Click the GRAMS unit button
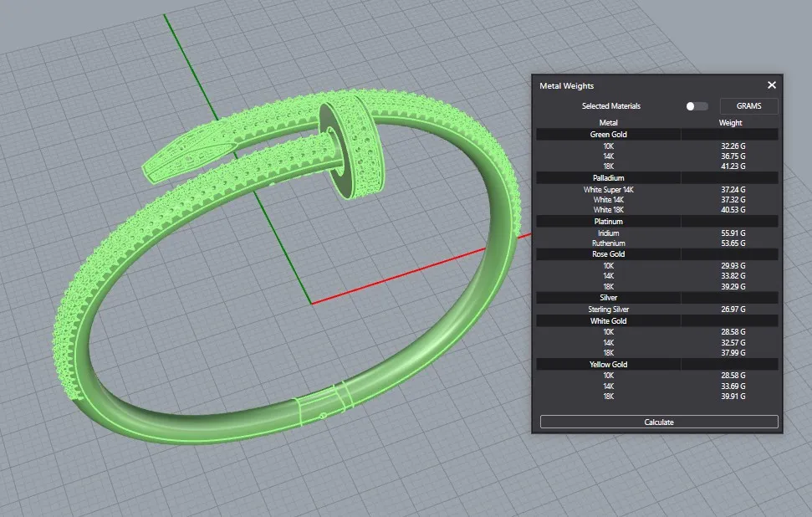This screenshot has height=517, width=812. [748, 106]
